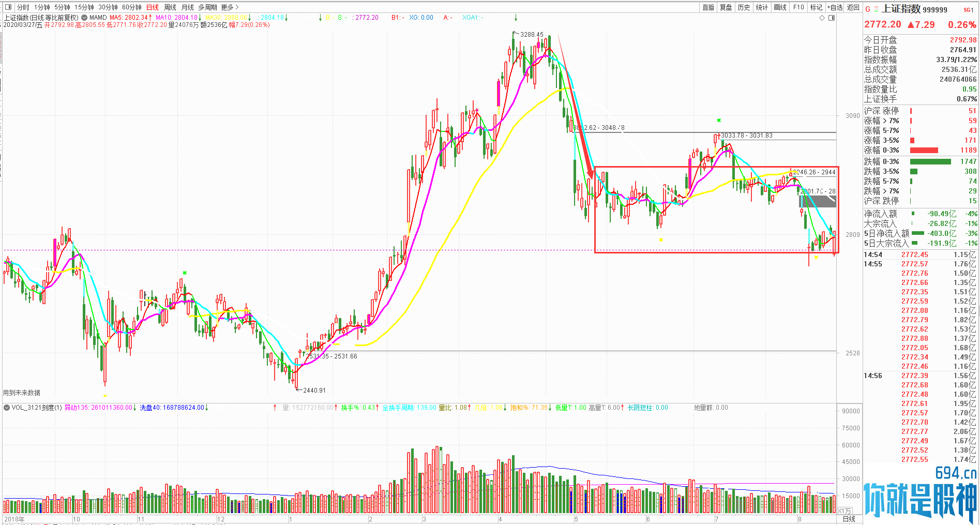Click the 今日开盘 value 2792.98
This screenshot has height=525, width=980.
[x=963, y=40]
